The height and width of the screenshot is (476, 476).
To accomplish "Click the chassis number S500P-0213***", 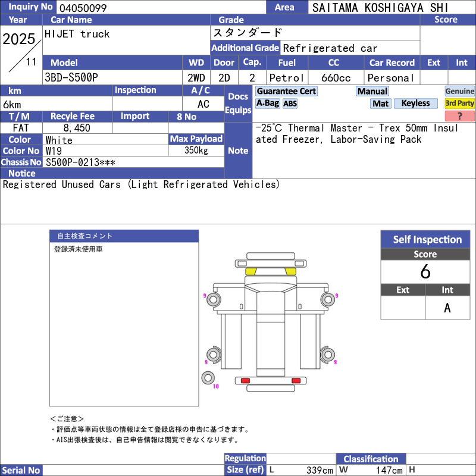I will coord(80,162).
